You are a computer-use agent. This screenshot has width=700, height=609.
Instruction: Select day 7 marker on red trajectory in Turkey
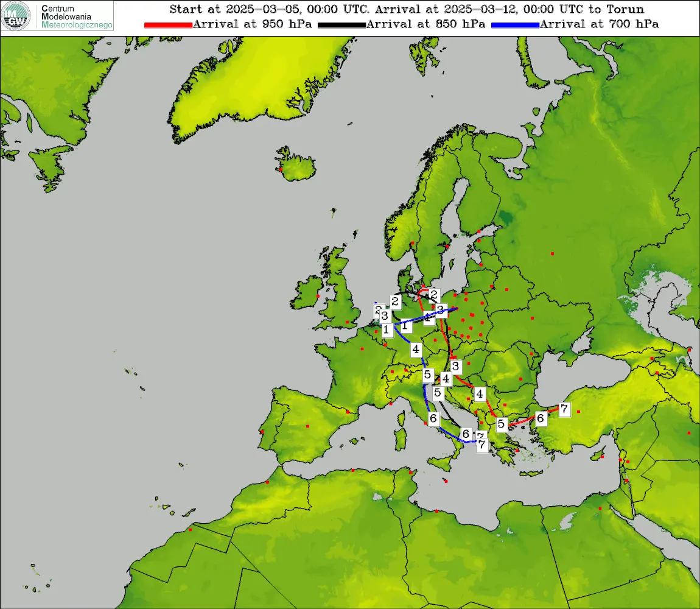click(564, 409)
